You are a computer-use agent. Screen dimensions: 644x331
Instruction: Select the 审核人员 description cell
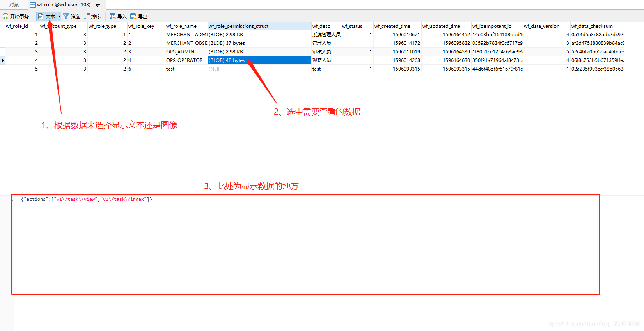(x=326, y=52)
